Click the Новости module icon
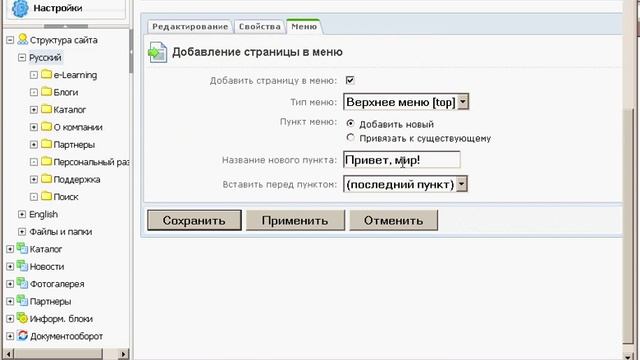 (x=22, y=266)
